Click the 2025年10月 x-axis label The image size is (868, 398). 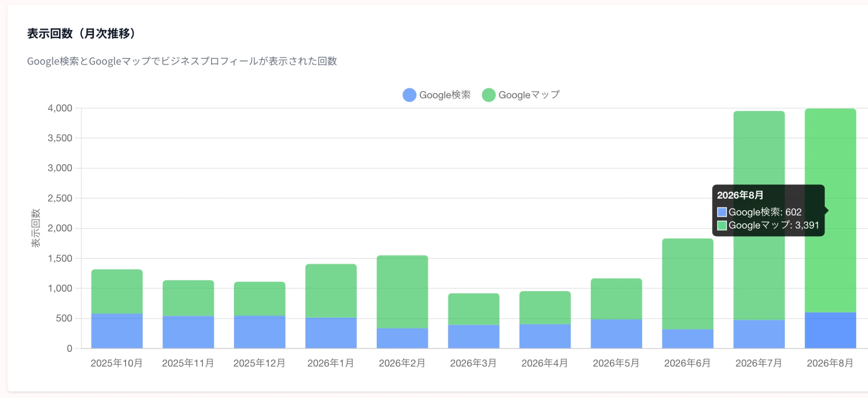point(117,363)
